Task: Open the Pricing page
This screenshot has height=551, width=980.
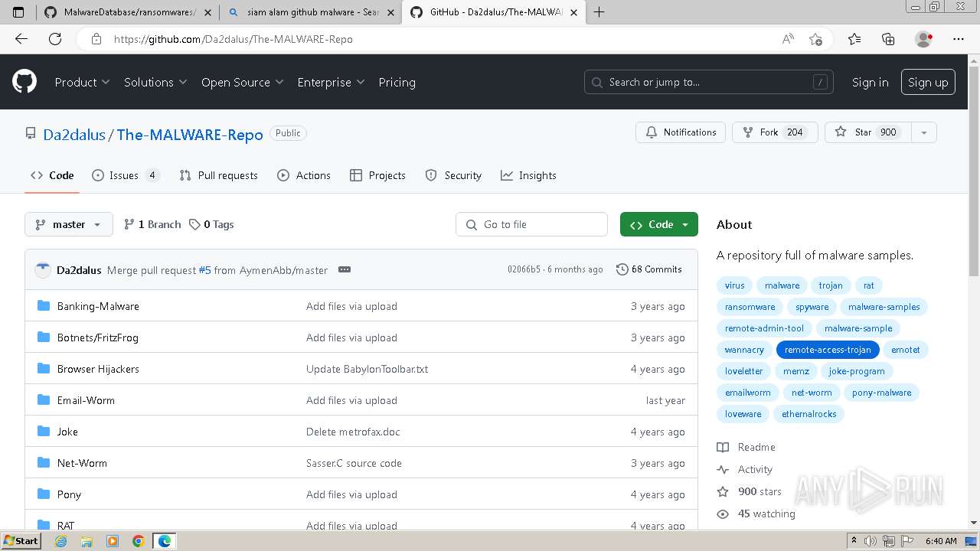Action: (x=397, y=82)
